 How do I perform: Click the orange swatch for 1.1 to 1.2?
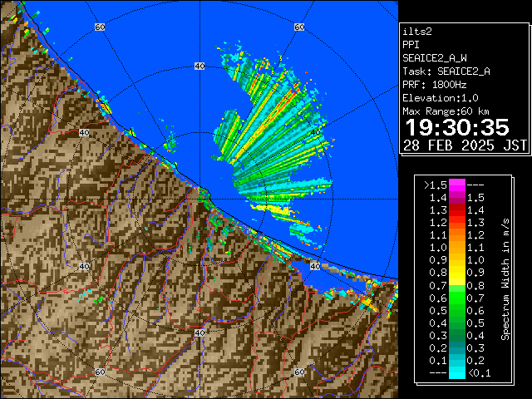pyautogui.click(x=457, y=235)
